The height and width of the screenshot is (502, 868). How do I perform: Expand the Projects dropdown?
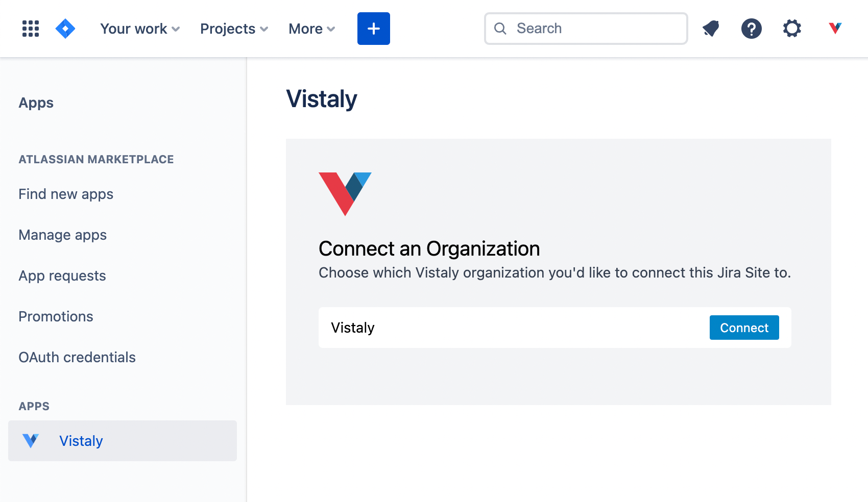[234, 29]
